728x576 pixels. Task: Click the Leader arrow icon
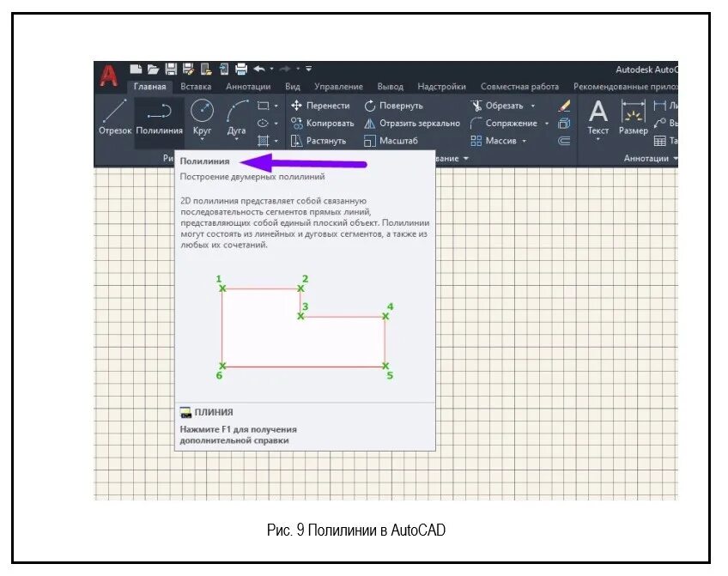(x=659, y=124)
